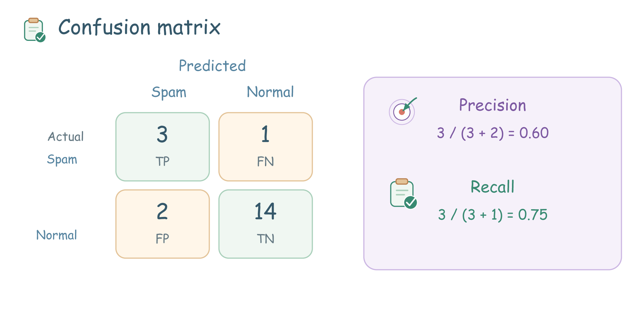The height and width of the screenshot is (309, 644).
Task: Click the clipboard checkmark icon next to Recall
Action: 404,193
